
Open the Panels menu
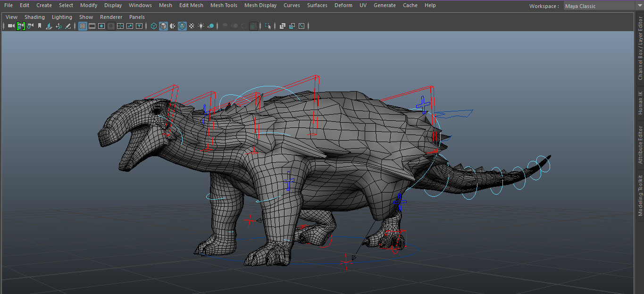137,17
